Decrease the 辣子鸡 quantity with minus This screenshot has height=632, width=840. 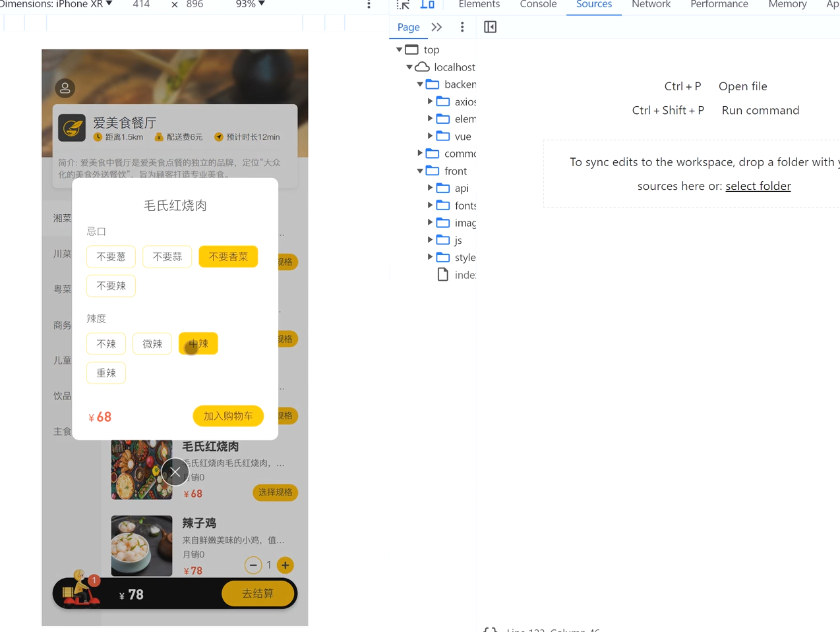(x=253, y=565)
